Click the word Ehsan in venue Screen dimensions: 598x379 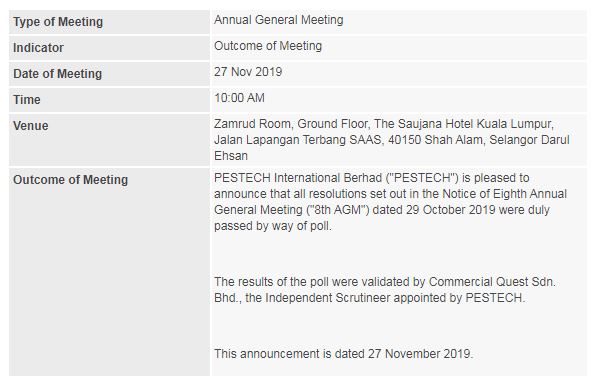pyautogui.click(x=231, y=156)
